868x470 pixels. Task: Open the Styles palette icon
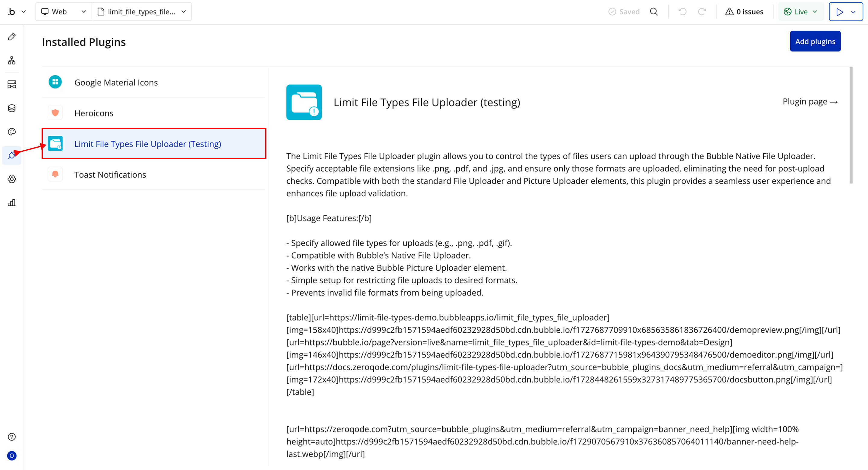coord(12,132)
